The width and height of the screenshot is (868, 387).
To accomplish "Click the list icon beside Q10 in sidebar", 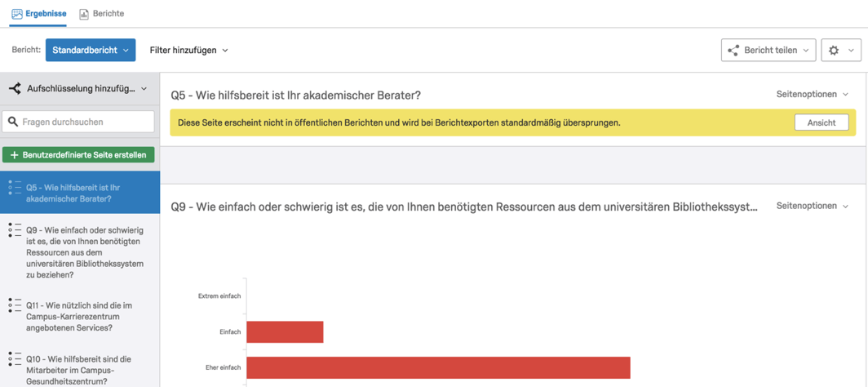I will (x=15, y=359).
